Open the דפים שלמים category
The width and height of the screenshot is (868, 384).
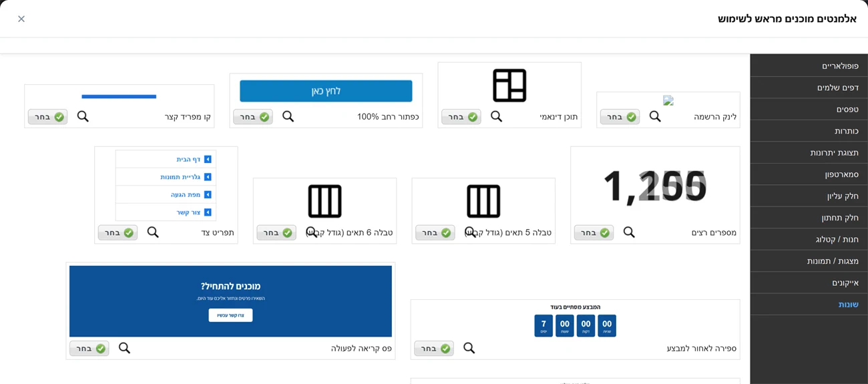click(809, 87)
